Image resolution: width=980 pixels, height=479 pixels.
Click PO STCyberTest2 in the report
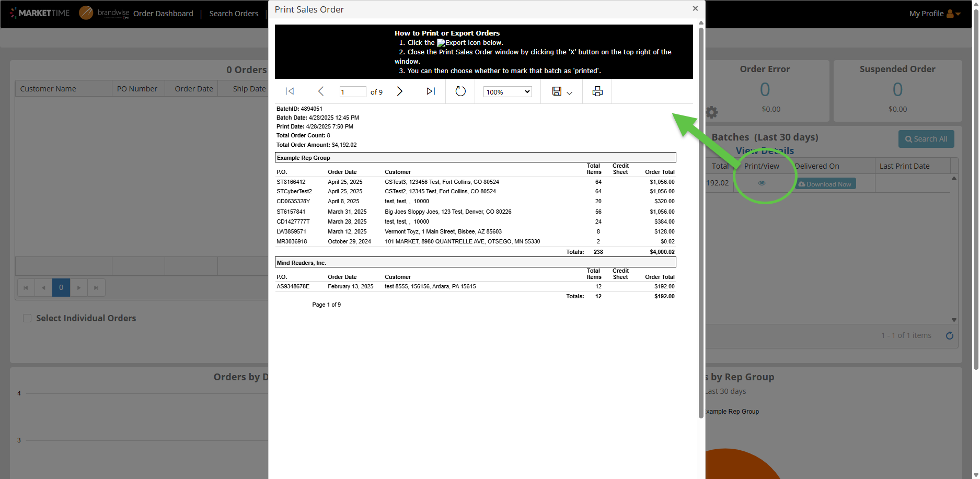pyautogui.click(x=294, y=191)
